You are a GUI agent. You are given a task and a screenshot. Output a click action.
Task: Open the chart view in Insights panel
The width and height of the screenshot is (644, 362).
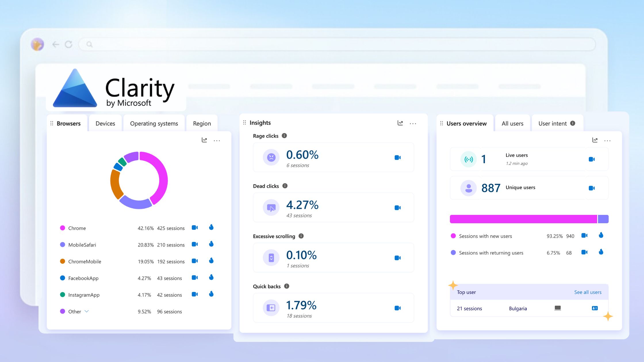400,123
